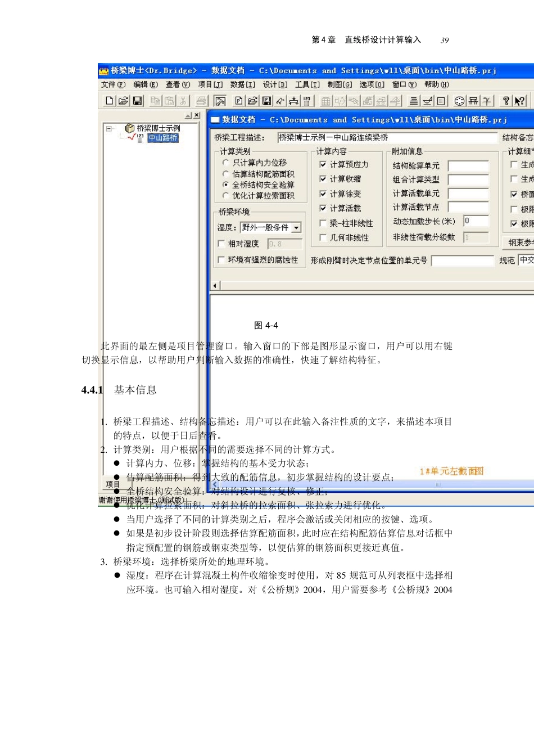Select the 桥梁博士示例 tree root item

[x=158, y=128]
